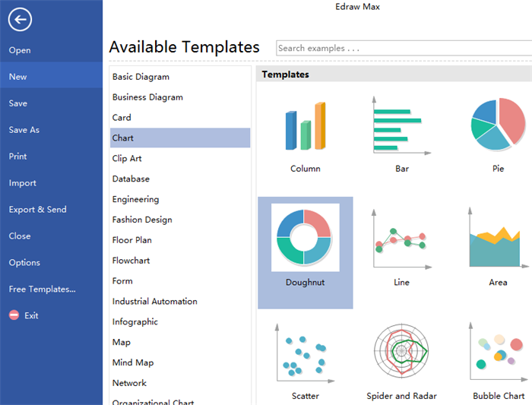Click the Column label text
The height and width of the screenshot is (405, 532).
coord(306,169)
